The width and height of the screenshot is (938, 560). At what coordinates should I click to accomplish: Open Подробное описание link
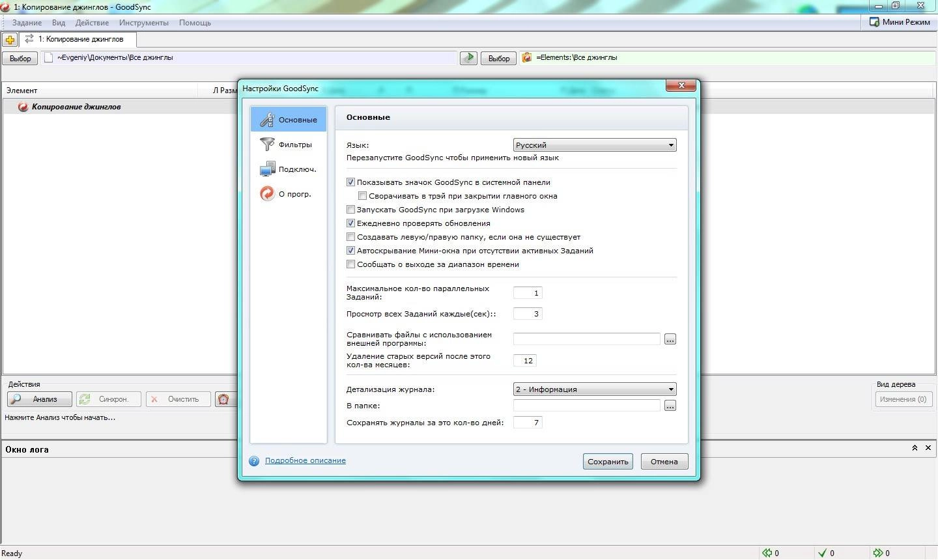point(306,460)
